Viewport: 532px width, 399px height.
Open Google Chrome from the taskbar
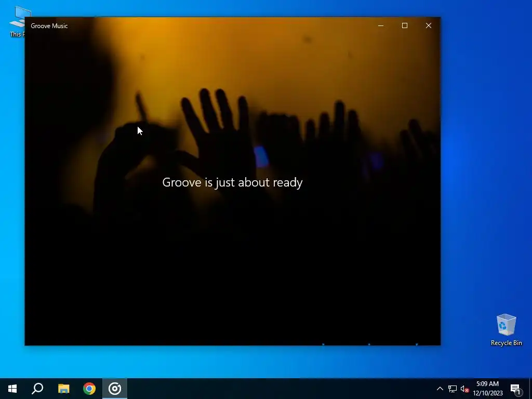[89, 389]
